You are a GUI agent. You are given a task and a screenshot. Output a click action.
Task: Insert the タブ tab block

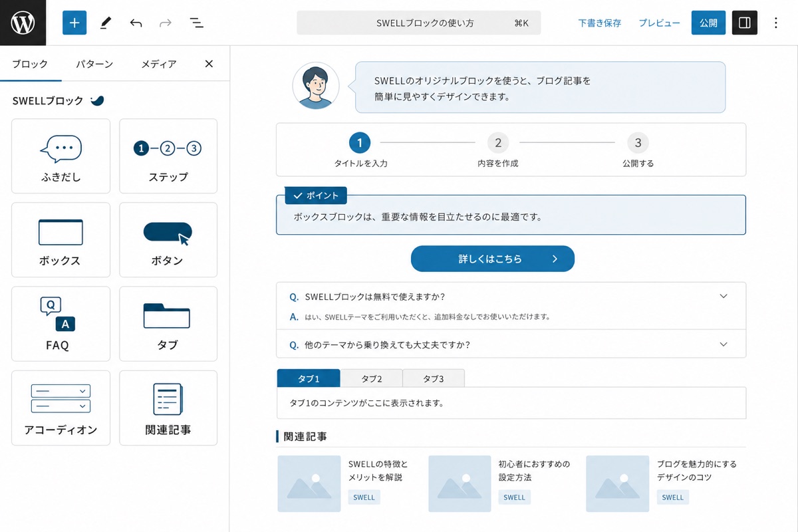168,324
